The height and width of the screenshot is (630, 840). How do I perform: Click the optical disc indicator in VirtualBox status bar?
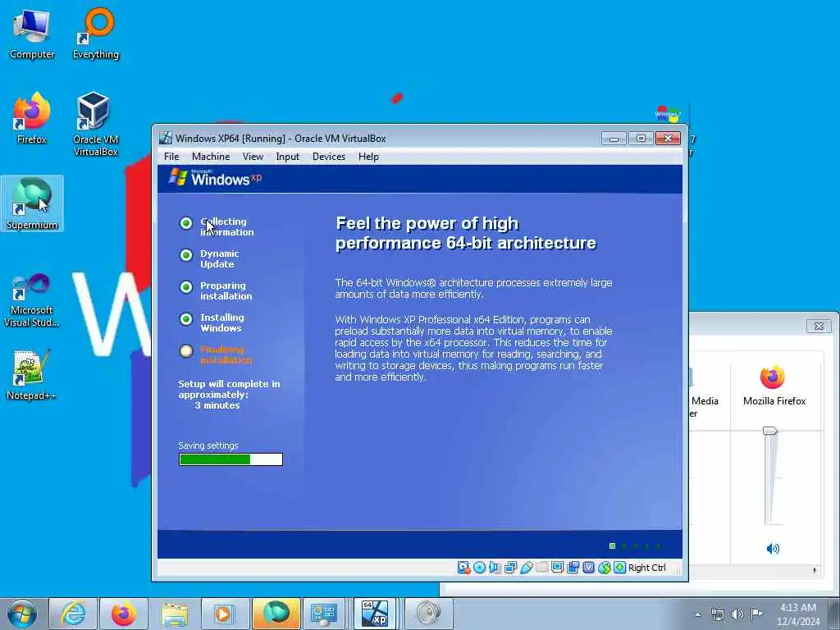(479, 568)
